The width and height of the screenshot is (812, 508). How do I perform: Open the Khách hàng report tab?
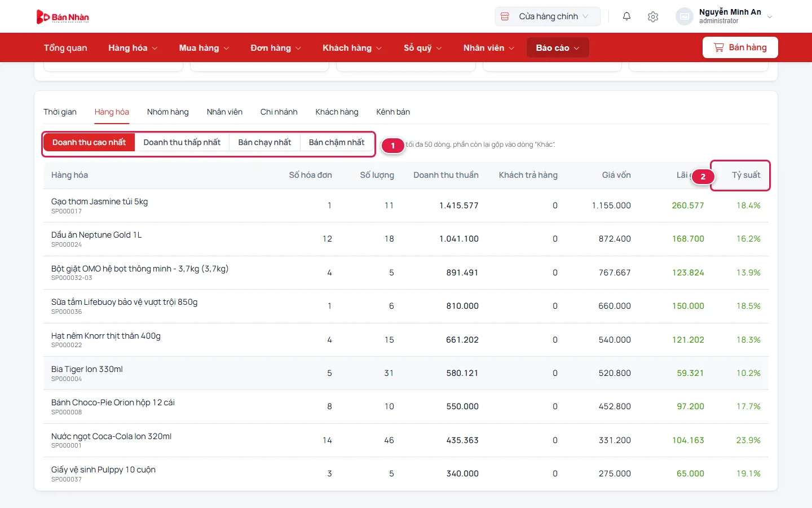337,112
